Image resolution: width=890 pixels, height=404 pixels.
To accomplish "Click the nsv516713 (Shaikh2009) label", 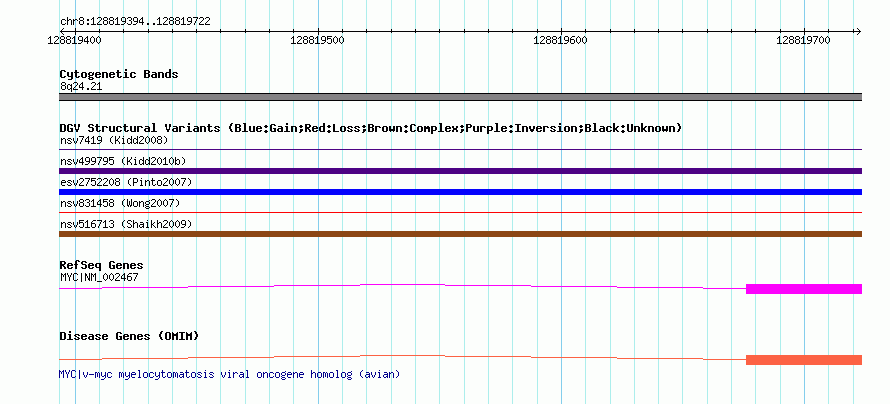I will [126, 224].
